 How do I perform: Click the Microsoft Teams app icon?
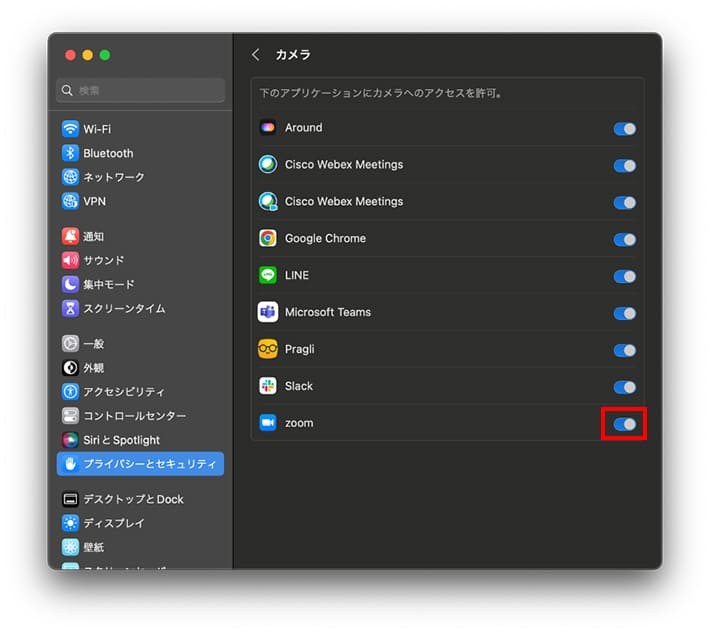tap(268, 312)
